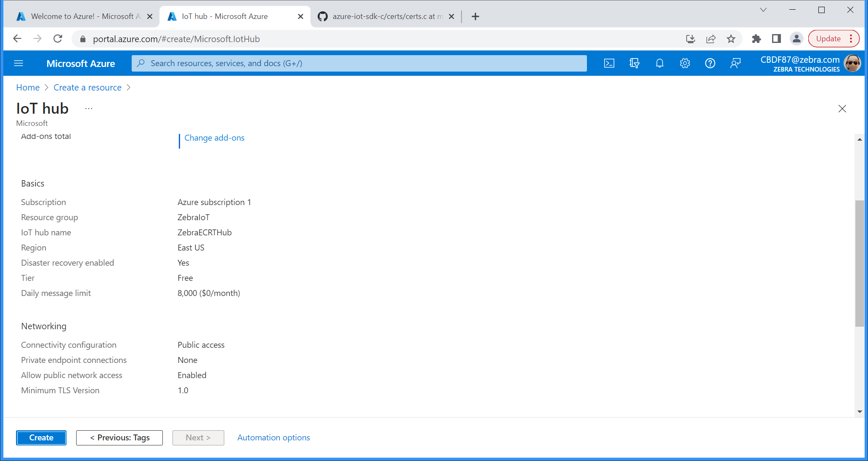Viewport: 868px width, 461px height.
Task: Navigate to Home breadcrumb
Action: pos(28,88)
